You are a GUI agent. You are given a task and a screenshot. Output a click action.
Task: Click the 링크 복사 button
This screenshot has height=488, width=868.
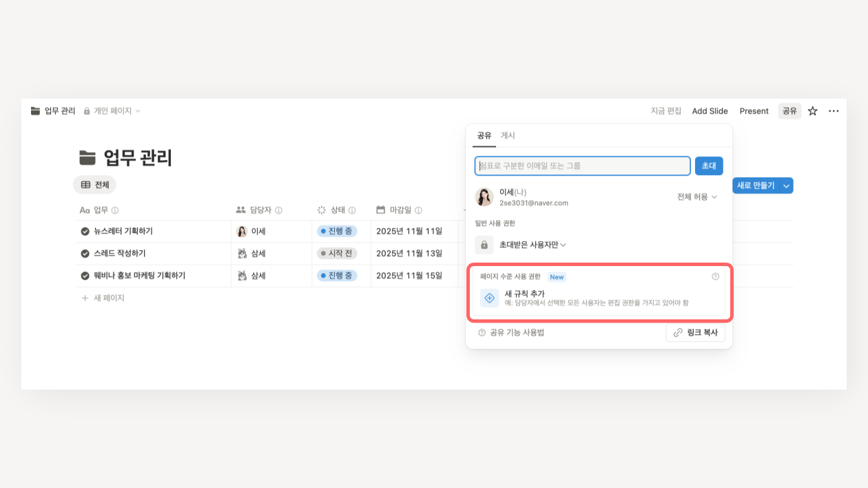pos(695,332)
